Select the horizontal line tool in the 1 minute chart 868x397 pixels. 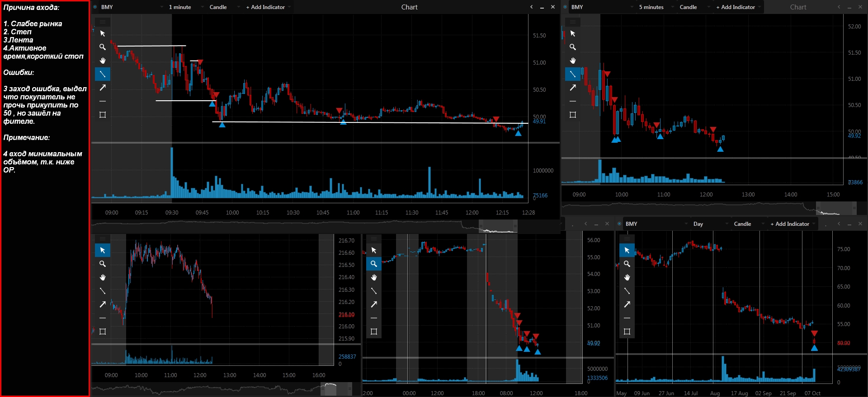tap(103, 101)
